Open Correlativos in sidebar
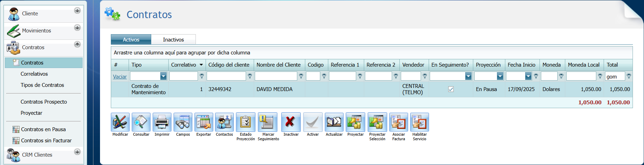This screenshot has width=644, height=165. coord(34,74)
